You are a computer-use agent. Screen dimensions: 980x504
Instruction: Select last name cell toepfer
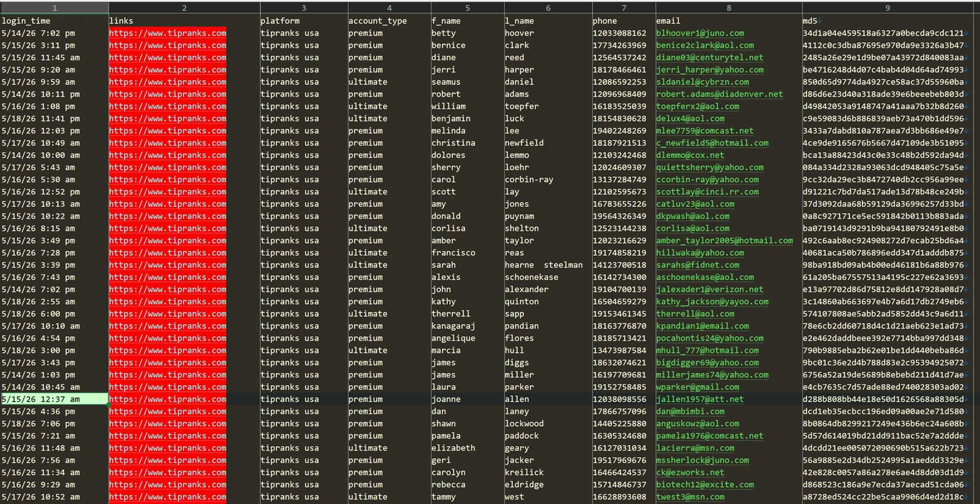522,106
